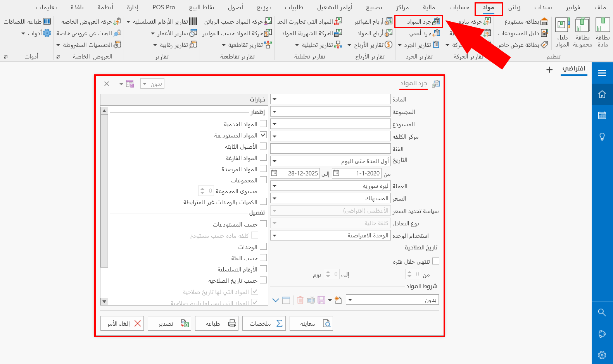Click the search magnifier in blue sidebar
The width and height of the screenshot is (613, 364).
602,312
